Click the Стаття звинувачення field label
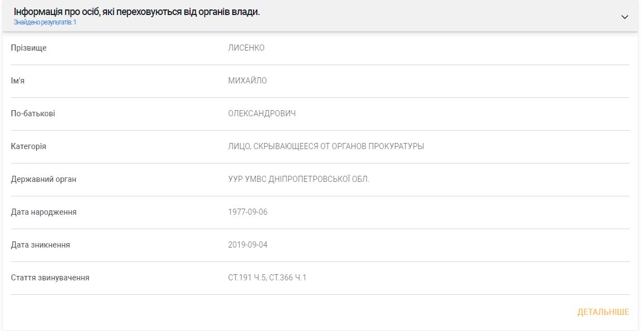Screen dimensions: 644x331 [50, 278]
